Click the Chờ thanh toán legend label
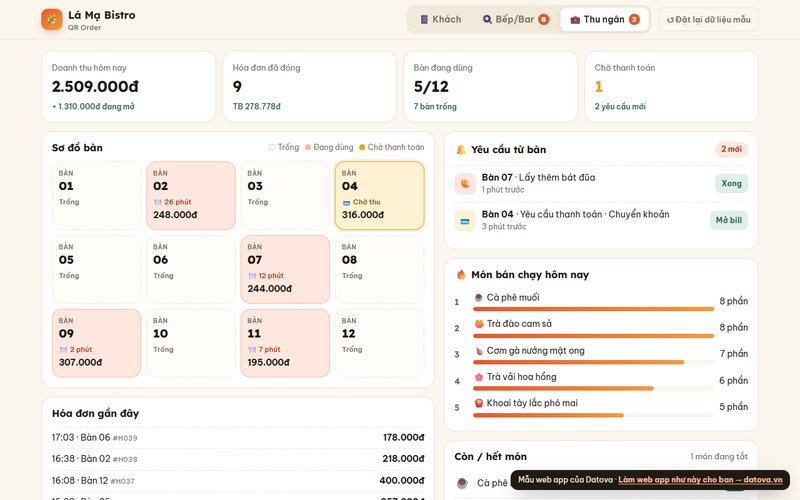 396,147
